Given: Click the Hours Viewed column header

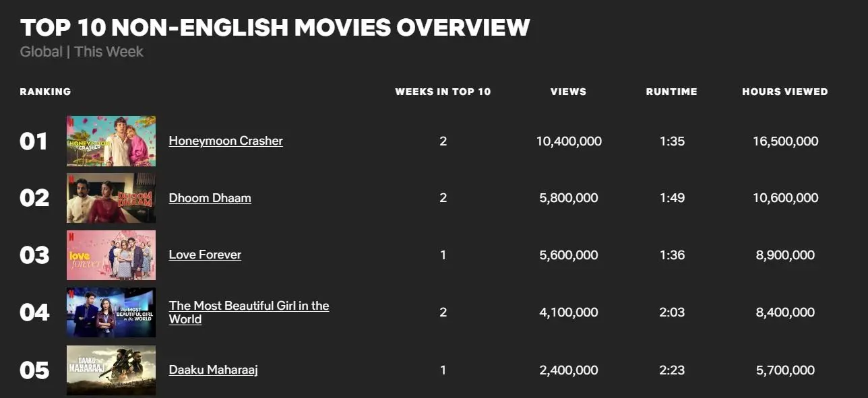Looking at the screenshot, I should click(784, 92).
